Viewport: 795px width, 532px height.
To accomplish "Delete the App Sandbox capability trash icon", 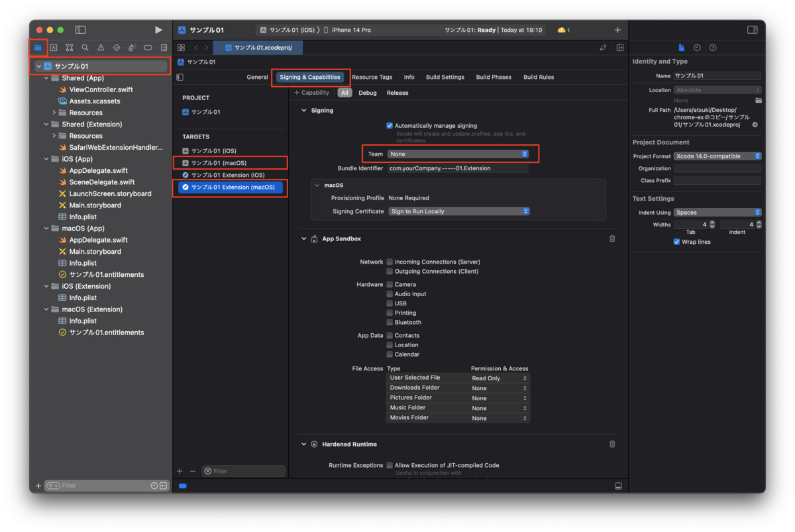I will tap(612, 239).
